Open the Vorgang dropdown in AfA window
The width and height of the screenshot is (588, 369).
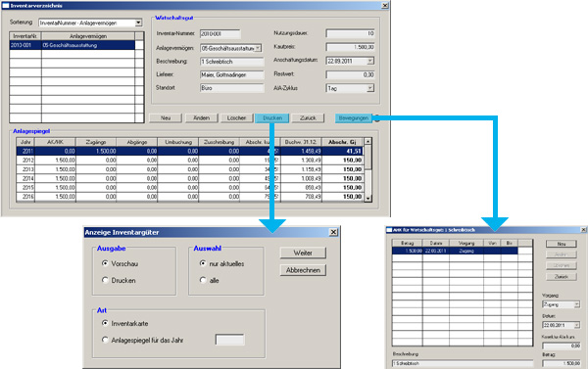click(x=577, y=304)
